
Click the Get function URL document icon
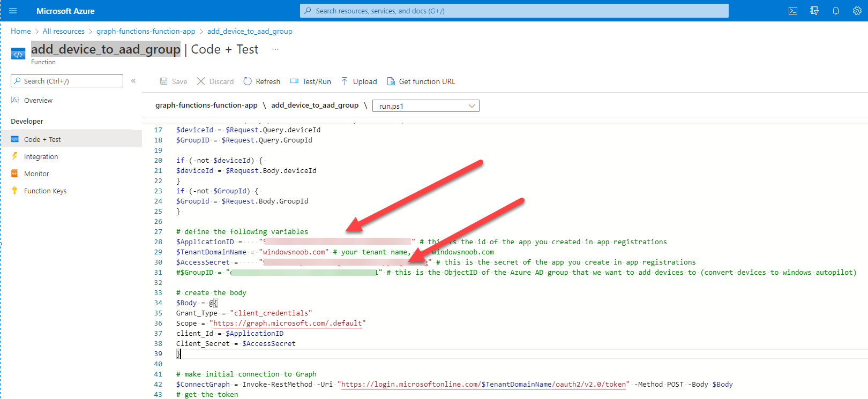pyautogui.click(x=391, y=81)
